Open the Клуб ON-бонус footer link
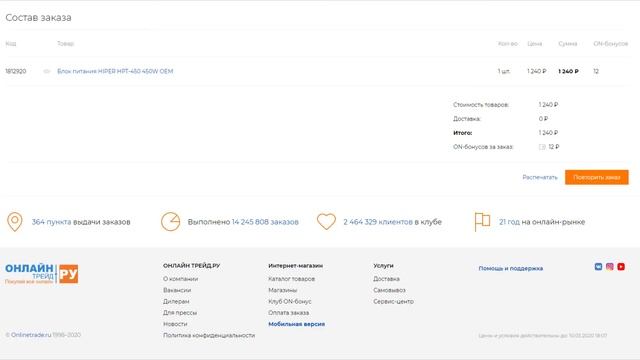 click(x=290, y=301)
